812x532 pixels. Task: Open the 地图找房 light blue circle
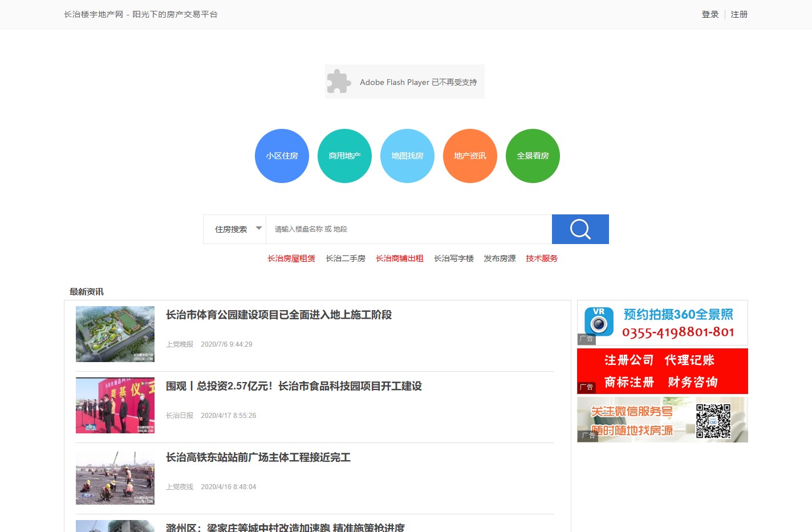click(407, 156)
